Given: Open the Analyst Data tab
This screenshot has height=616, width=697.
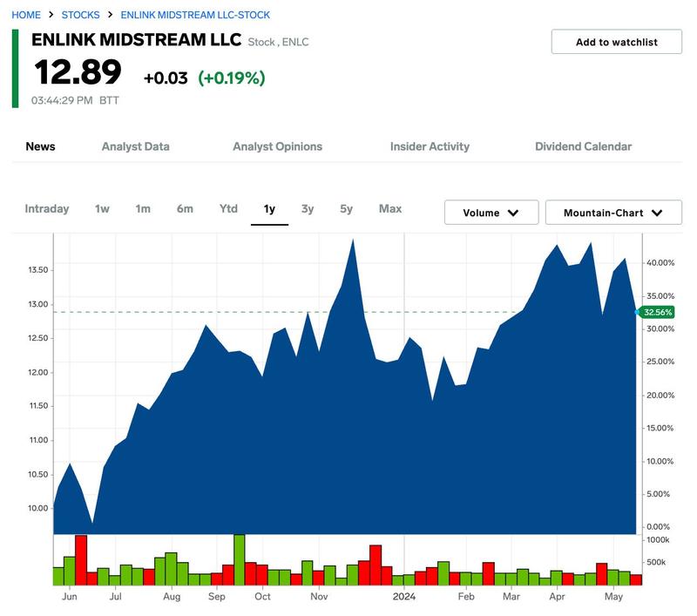Looking at the screenshot, I should [x=136, y=146].
